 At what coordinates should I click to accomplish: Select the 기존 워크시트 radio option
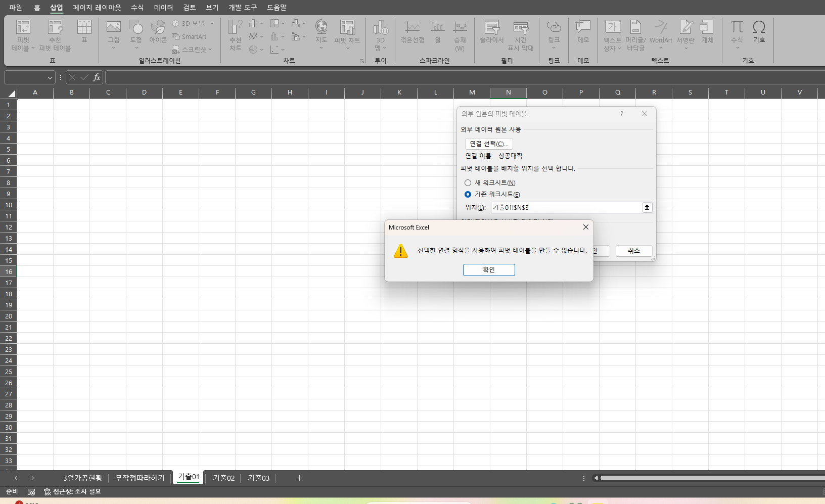tap(468, 195)
